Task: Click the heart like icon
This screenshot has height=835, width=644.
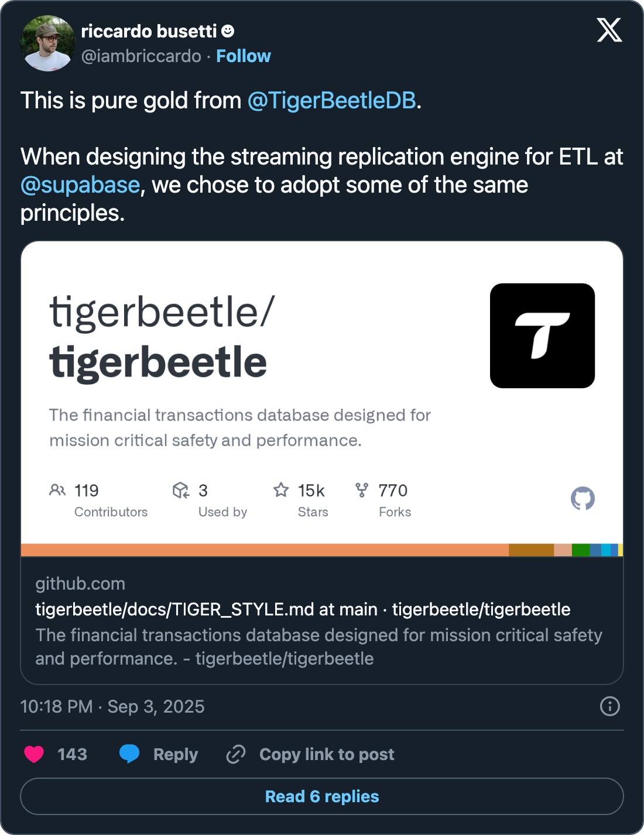Action: click(34, 754)
